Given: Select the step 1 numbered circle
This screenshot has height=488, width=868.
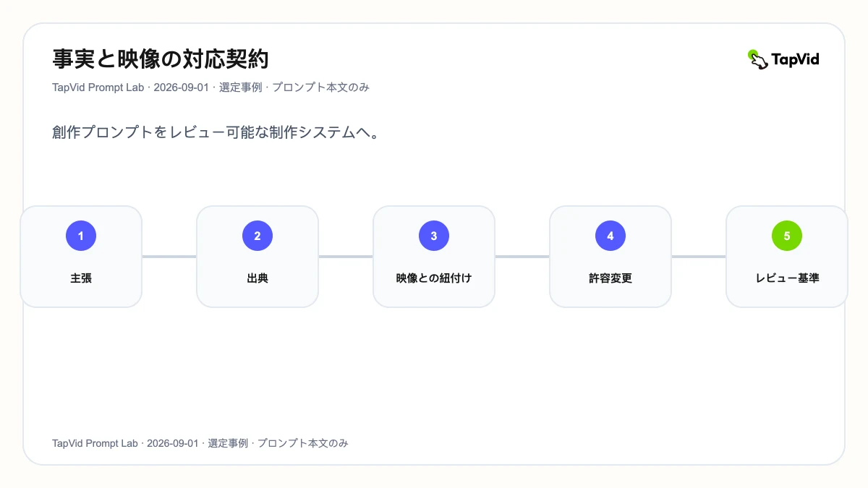Looking at the screenshot, I should (x=81, y=236).
